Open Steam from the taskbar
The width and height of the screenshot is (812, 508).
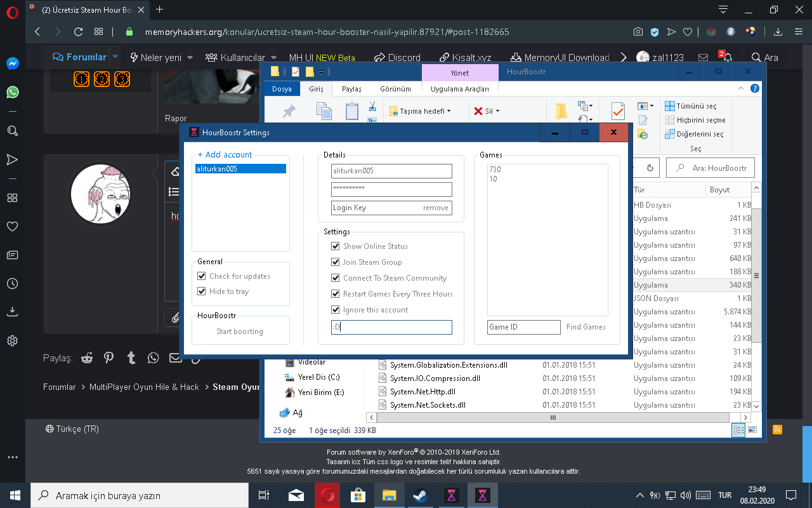pos(420,495)
